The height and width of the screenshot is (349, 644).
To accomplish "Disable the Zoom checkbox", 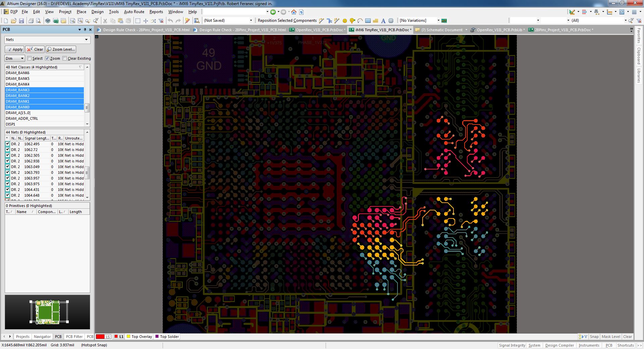I will pos(47,58).
